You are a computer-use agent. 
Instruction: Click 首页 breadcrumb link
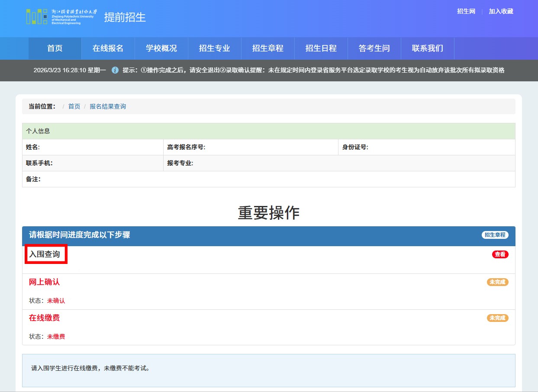point(74,106)
